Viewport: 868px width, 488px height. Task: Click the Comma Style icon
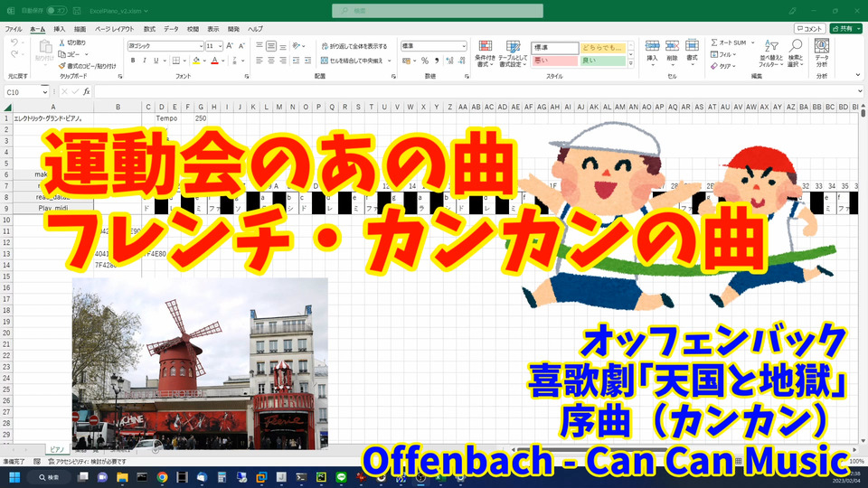pyautogui.click(x=437, y=61)
